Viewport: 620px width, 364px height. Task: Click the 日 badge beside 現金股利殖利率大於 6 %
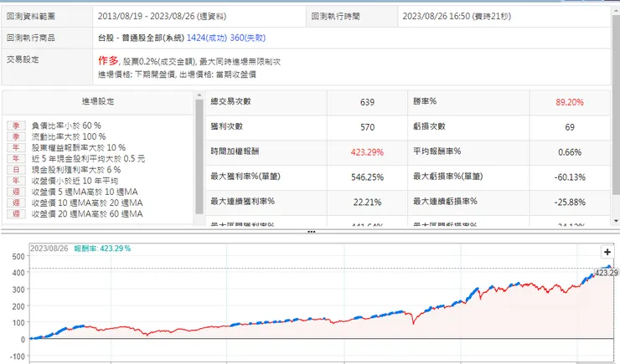click(x=16, y=170)
